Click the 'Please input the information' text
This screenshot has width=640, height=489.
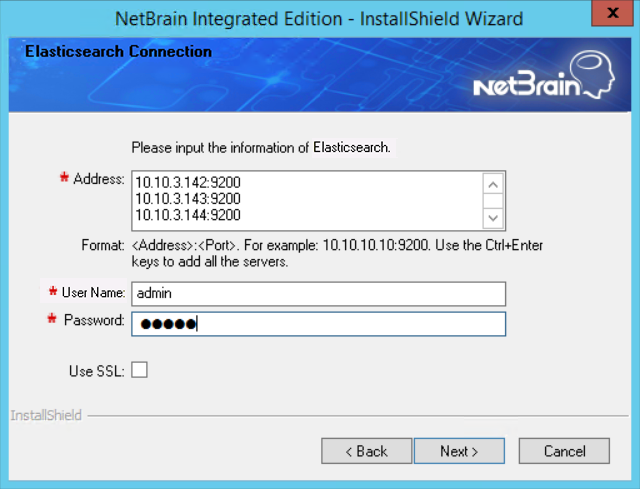[261, 147]
